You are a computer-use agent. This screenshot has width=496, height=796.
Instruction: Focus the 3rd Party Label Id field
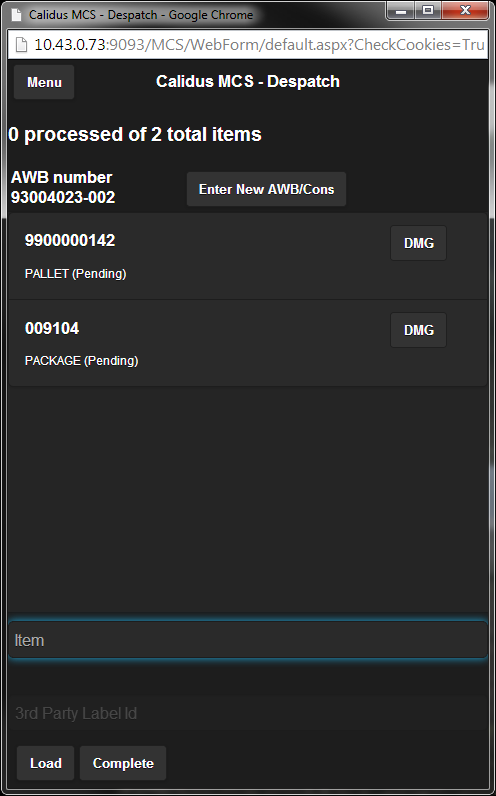248,713
